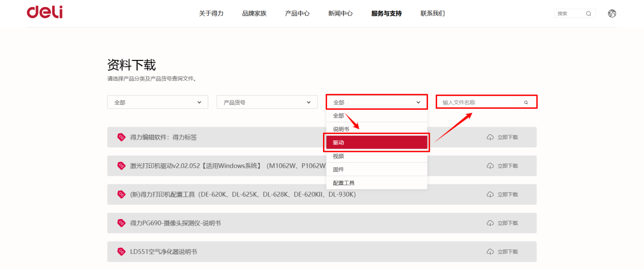Open the 产品货号 dropdown
644x269 pixels.
267,102
